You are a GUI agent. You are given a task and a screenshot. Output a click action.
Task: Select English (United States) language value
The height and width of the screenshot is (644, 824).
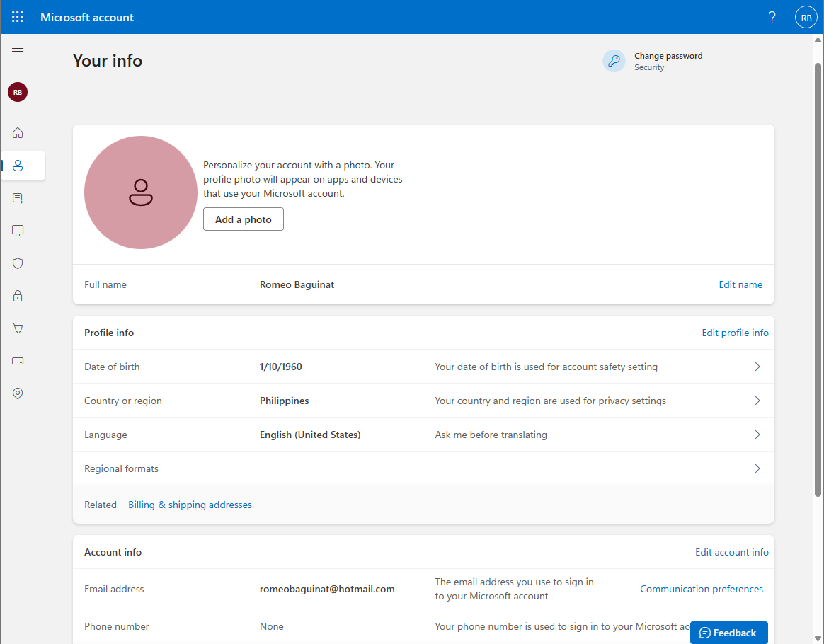coord(310,435)
